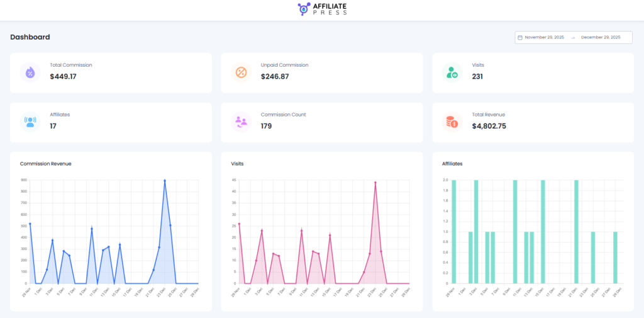This screenshot has height=318, width=644.
Task: Click the Unpaid Commission percent icon
Action: point(241,72)
